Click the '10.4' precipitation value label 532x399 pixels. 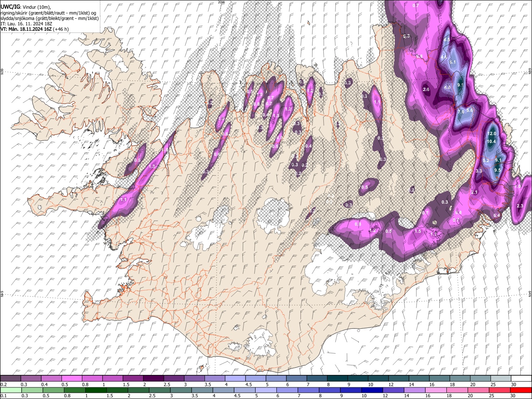point(492,142)
